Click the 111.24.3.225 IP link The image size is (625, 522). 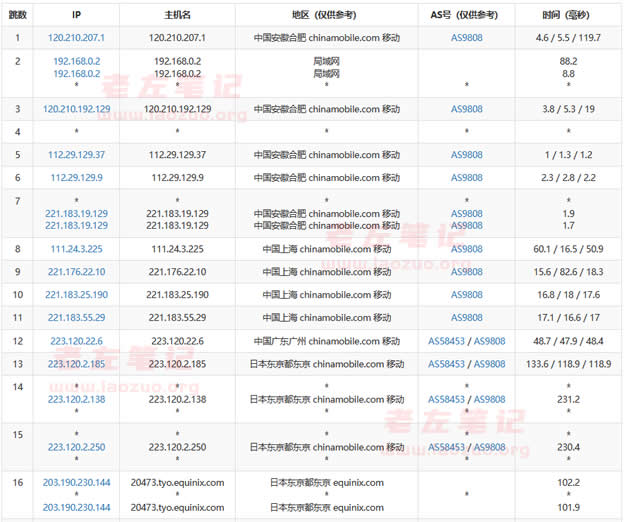click(x=77, y=249)
